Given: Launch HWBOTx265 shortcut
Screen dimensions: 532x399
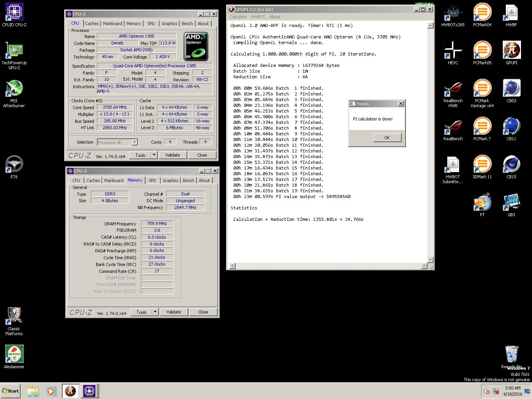Looking at the screenshot, I should pos(453,15).
